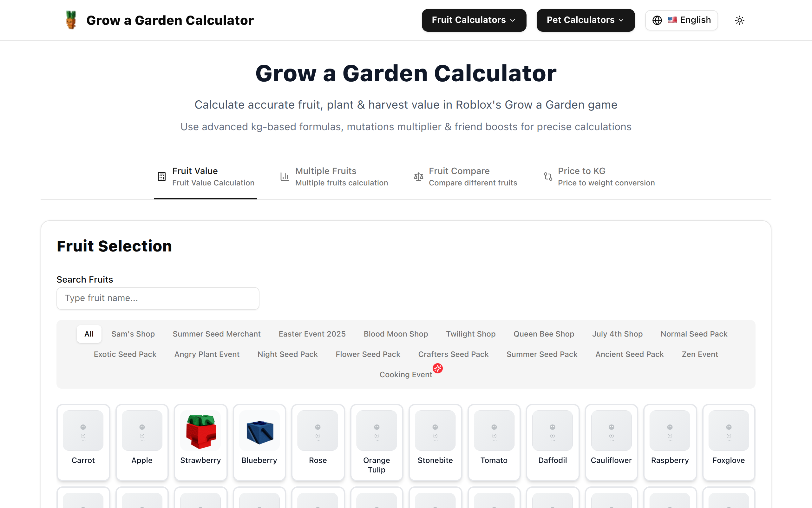Open the English language selector
The width and height of the screenshot is (812, 508).
click(681, 20)
